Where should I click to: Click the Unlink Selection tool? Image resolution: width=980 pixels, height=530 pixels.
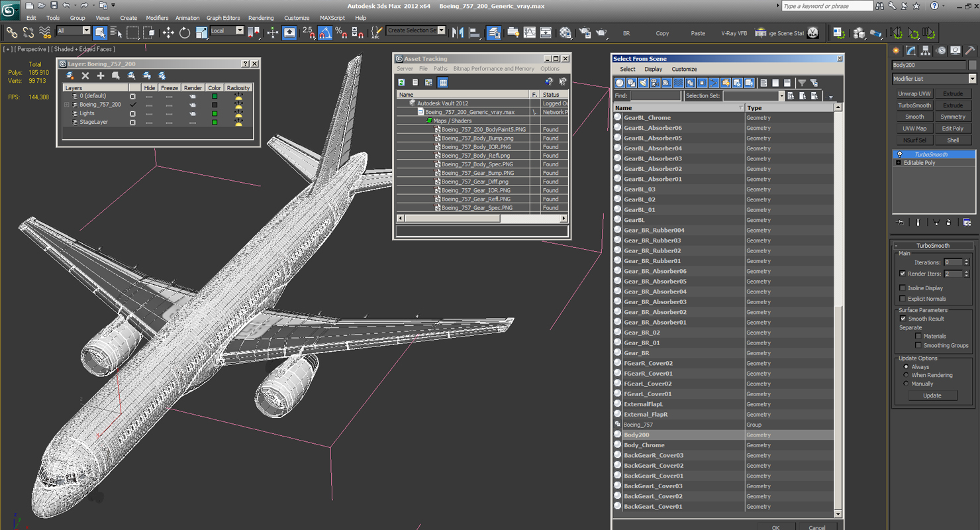point(28,32)
